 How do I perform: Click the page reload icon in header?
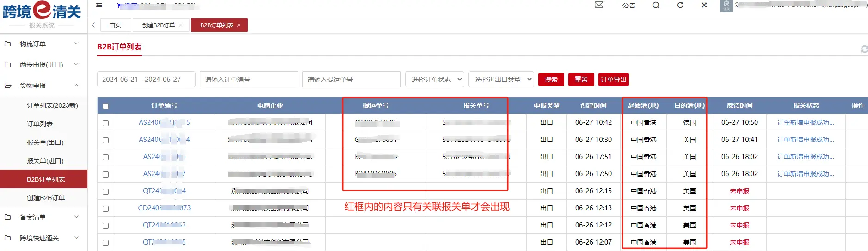point(680,5)
